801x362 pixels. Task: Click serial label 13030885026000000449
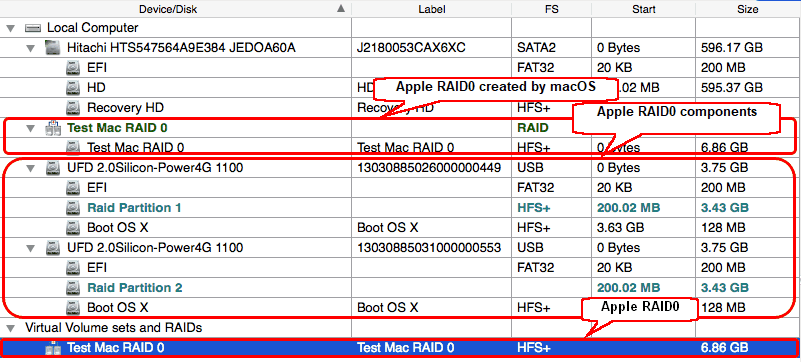[429, 167]
